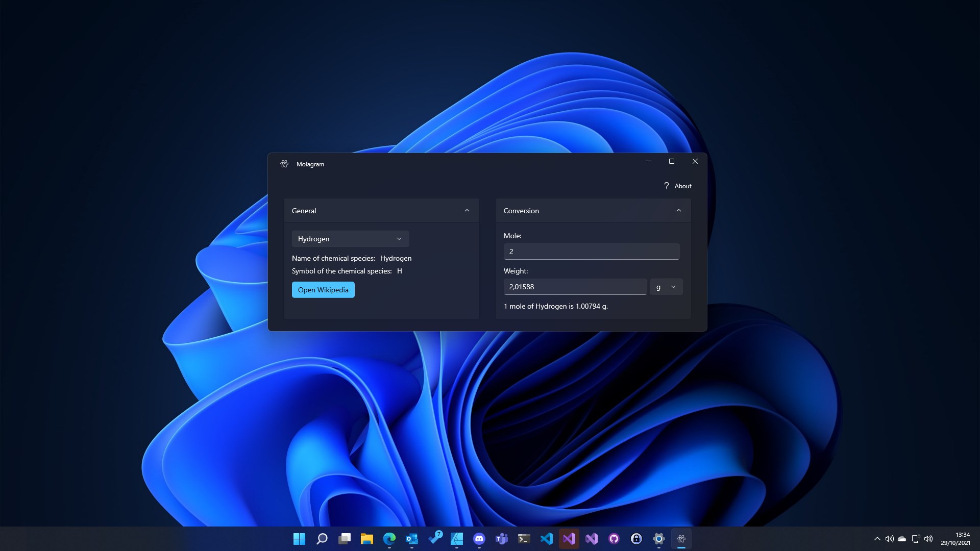Viewport: 980px width, 551px height.
Task: Open GitHub Desktop in taskbar
Action: click(x=614, y=539)
